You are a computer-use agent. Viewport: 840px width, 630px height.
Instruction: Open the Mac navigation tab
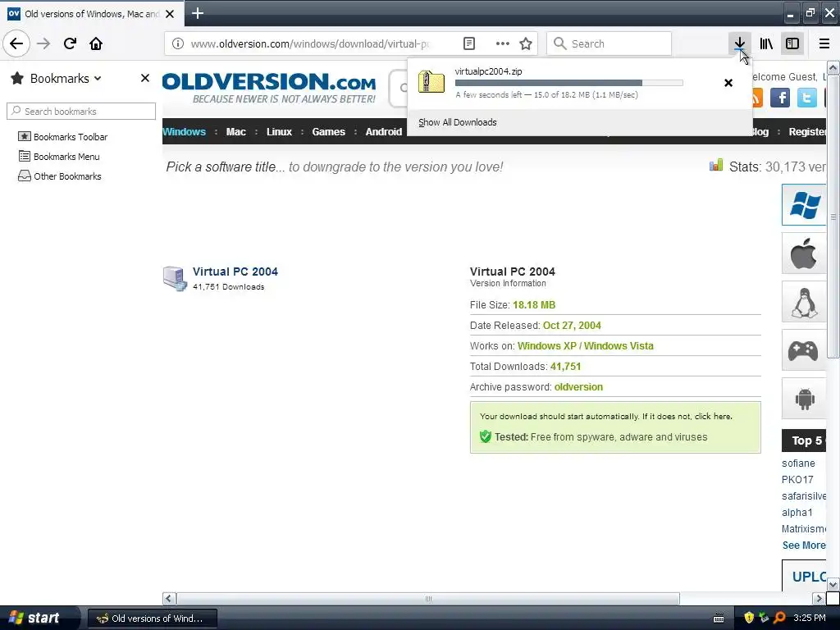(235, 132)
